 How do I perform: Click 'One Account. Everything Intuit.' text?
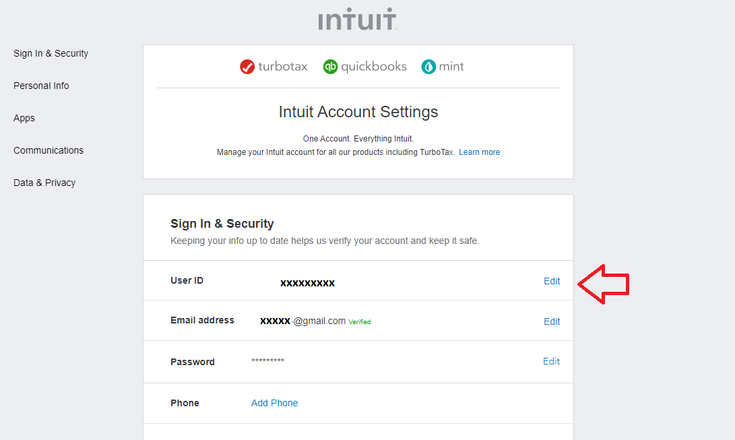click(358, 139)
